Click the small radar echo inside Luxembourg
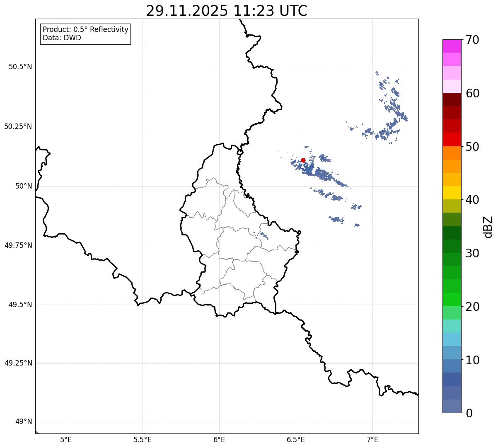The width and height of the screenshot is (498, 448). (x=264, y=236)
